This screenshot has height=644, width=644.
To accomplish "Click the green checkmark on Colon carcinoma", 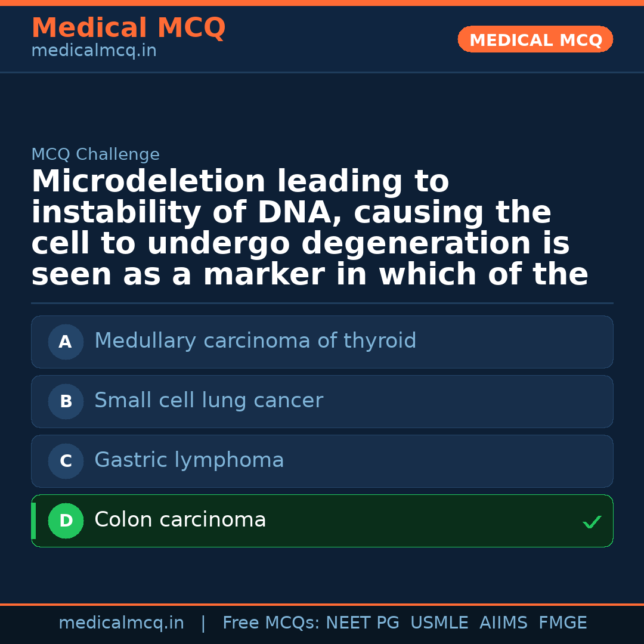I will 592,522.
